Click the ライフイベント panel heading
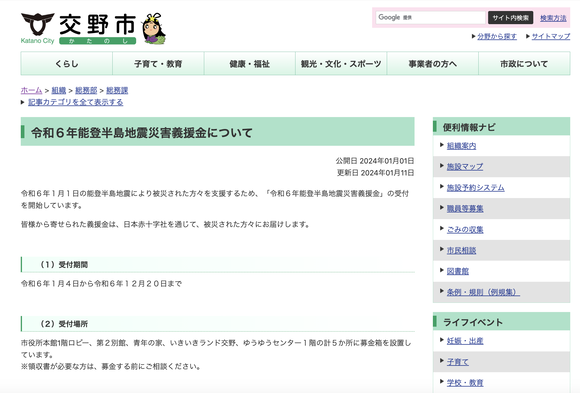 click(473, 322)
